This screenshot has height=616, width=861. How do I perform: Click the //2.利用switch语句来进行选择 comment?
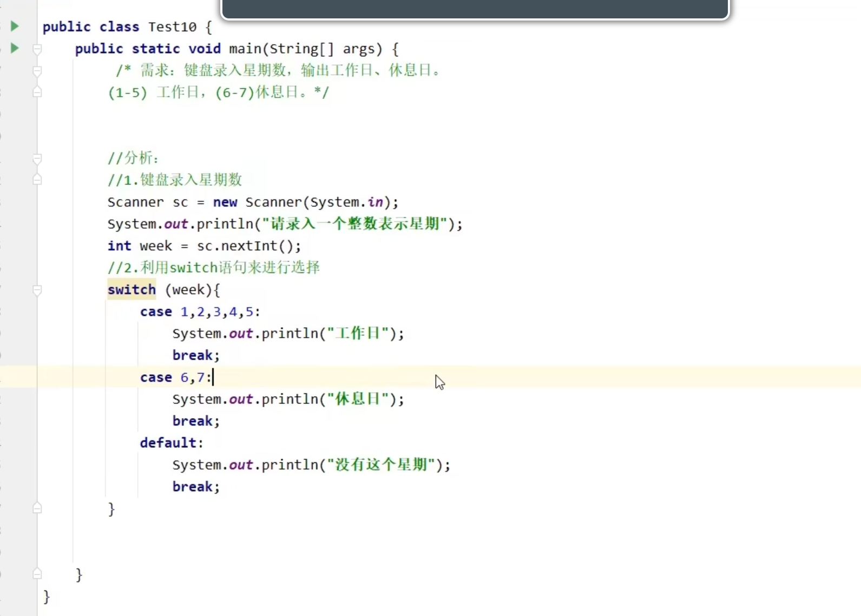tap(213, 268)
